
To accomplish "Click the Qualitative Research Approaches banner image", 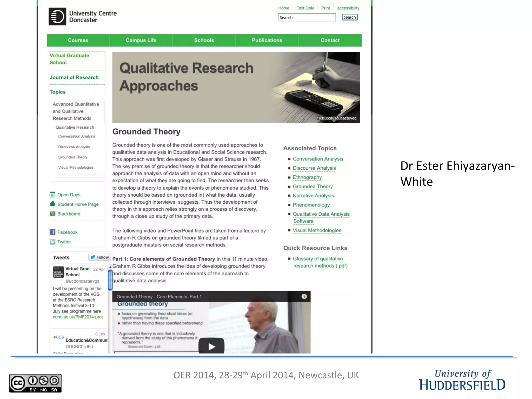I will 236,87.
